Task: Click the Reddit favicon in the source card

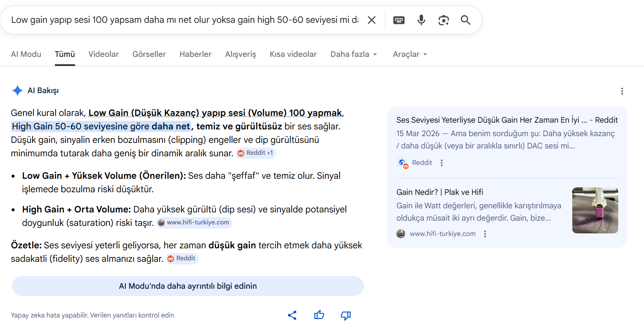Action: coord(403,163)
